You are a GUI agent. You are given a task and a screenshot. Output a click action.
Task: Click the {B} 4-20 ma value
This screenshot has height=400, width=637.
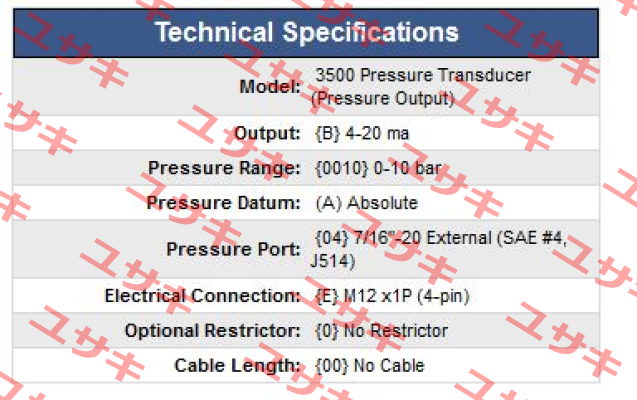click(362, 133)
